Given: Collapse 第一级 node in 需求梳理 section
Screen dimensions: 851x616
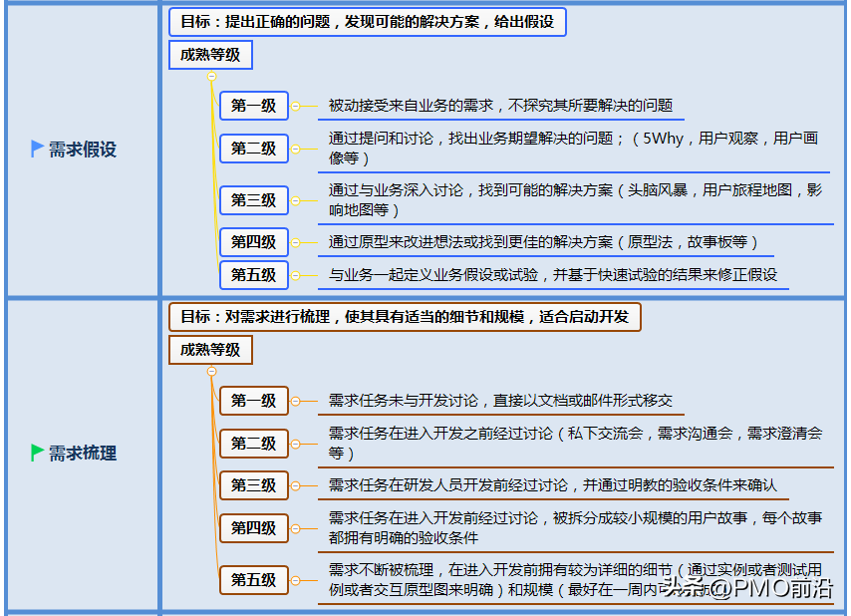Looking at the screenshot, I should (295, 401).
